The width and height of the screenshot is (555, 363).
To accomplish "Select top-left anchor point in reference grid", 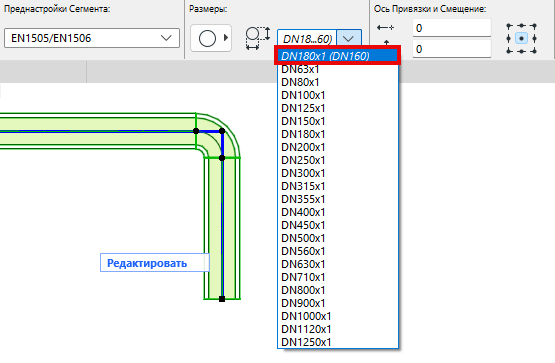I will pyautogui.click(x=509, y=26).
